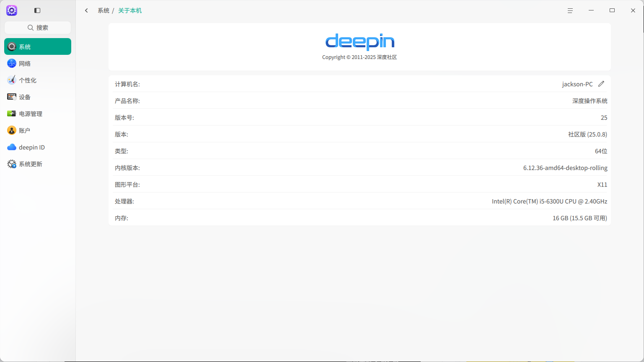Click the 设备 keyboard icon
The height and width of the screenshot is (362, 644).
(x=12, y=97)
